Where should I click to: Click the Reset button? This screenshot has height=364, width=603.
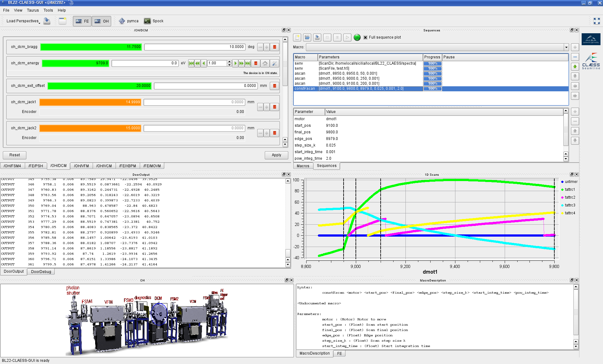(x=14, y=155)
